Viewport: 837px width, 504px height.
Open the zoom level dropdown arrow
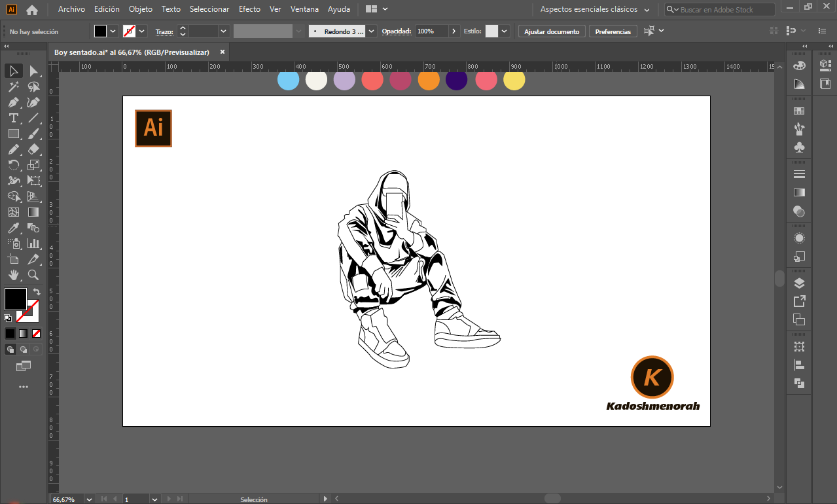click(90, 499)
